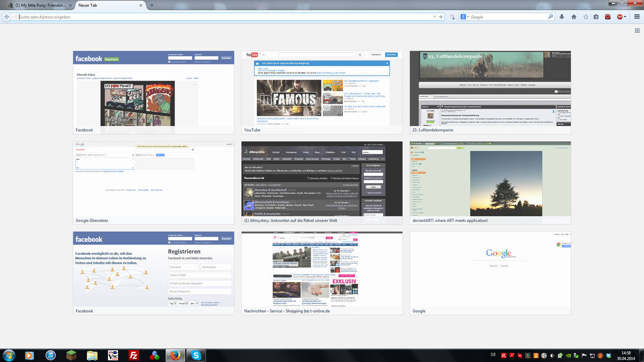Open the Google Übersetzer tile
The image size is (644, 362).
[153, 183]
